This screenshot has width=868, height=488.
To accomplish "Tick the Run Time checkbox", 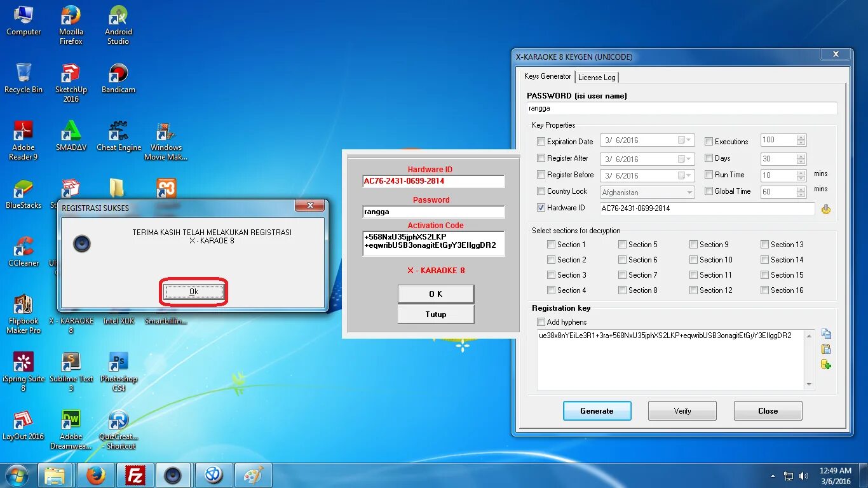I will (x=709, y=175).
